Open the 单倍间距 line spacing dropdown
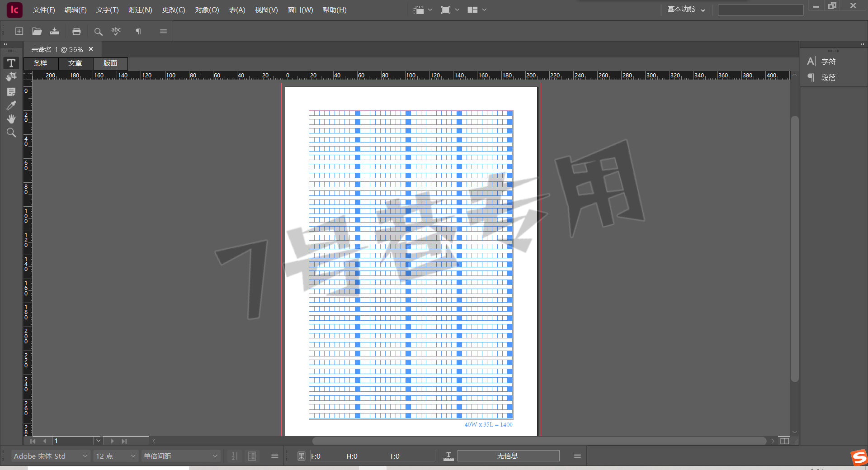The height and width of the screenshot is (470, 868). pos(180,456)
